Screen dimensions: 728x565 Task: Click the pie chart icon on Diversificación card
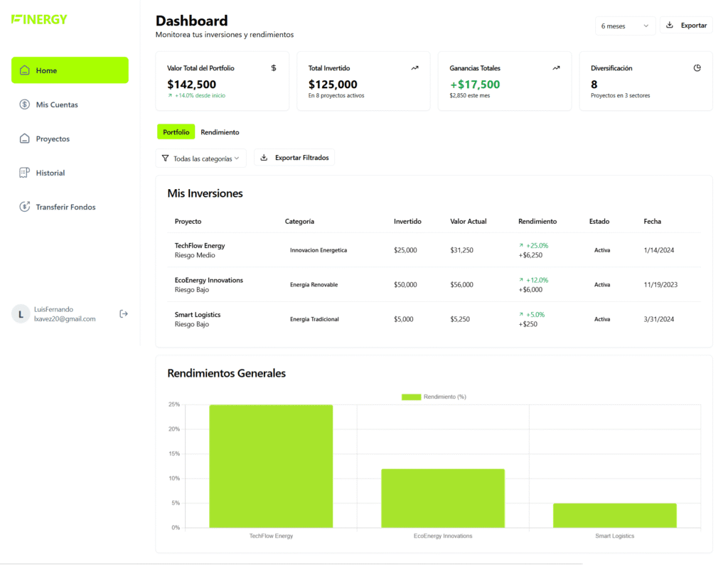click(697, 68)
